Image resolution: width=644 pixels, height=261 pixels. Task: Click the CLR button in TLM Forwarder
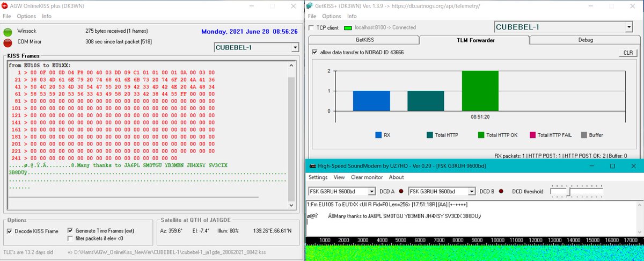(x=628, y=53)
